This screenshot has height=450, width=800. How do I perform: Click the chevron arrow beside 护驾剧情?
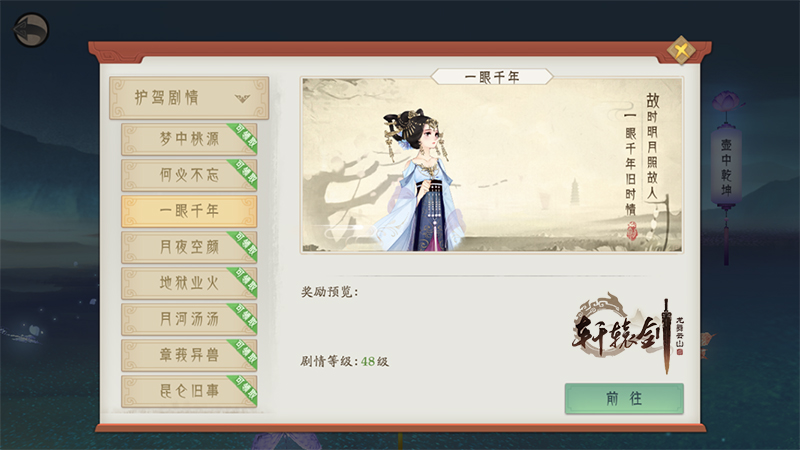pyautogui.click(x=243, y=98)
